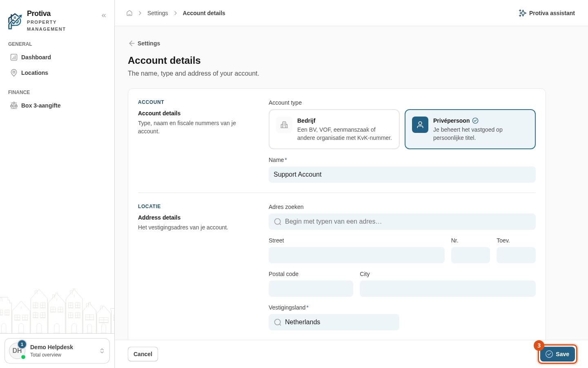Click the 'Address details' section title
Image resolution: width=588 pixels, height=368 pixels.
click(x=159, y=218)
